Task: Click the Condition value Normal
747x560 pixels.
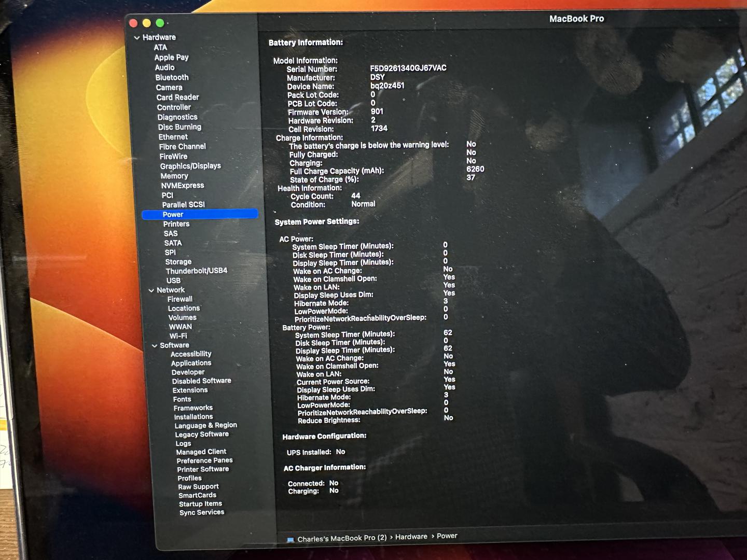Action: [363, 204]
